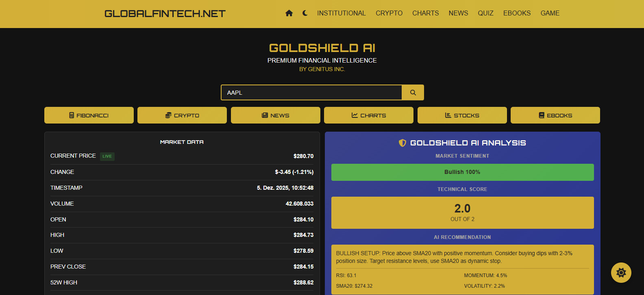
Task: Click the PREMIUM FINANCIAL INTELLIGENCE subtitle
Action: [x=322, y=61]
